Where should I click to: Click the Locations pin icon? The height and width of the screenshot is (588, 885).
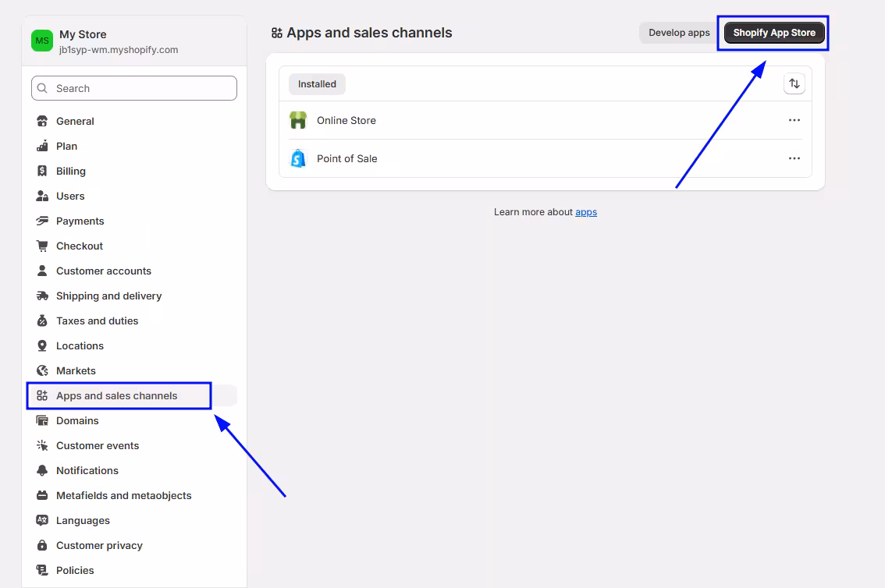(x=42, y=345)
